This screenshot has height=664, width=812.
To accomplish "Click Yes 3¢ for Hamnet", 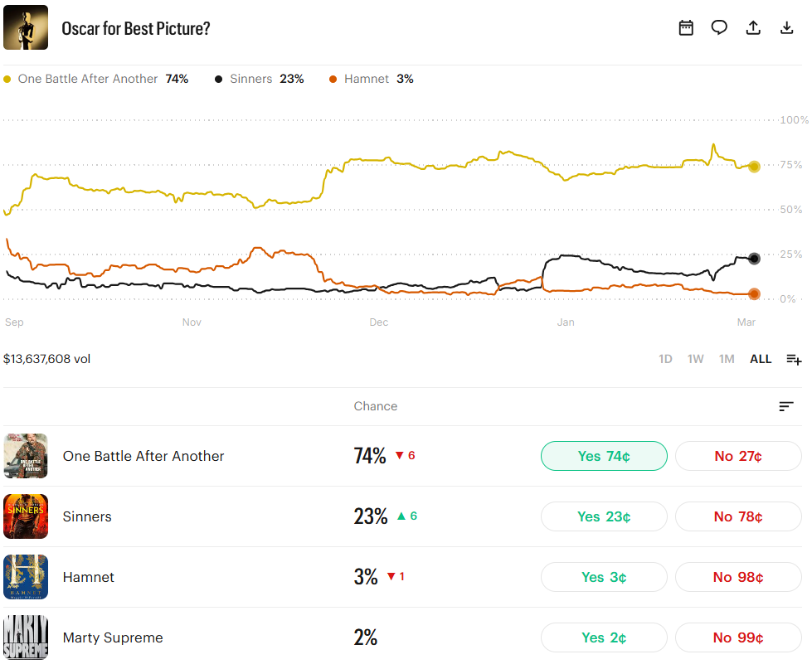I will 604,577.
